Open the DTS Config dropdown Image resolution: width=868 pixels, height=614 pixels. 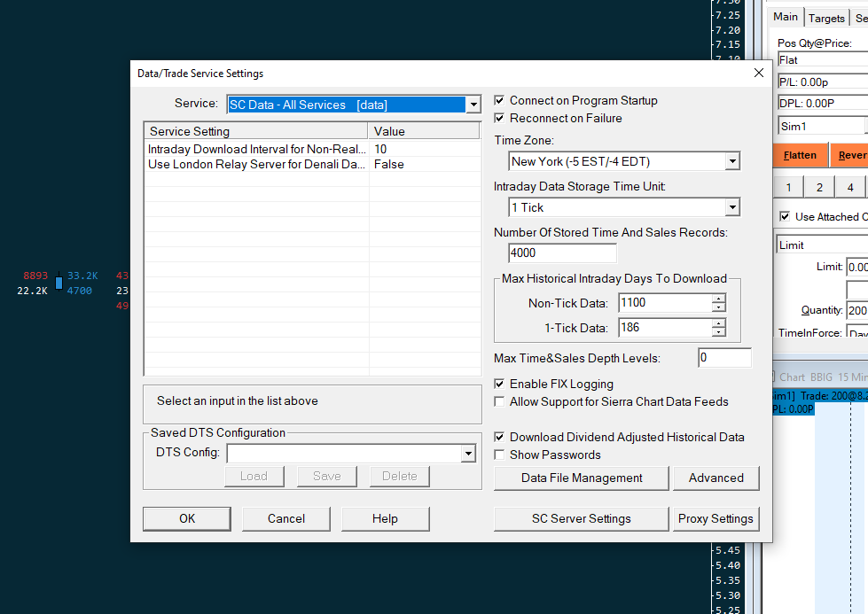coord(468,454)
